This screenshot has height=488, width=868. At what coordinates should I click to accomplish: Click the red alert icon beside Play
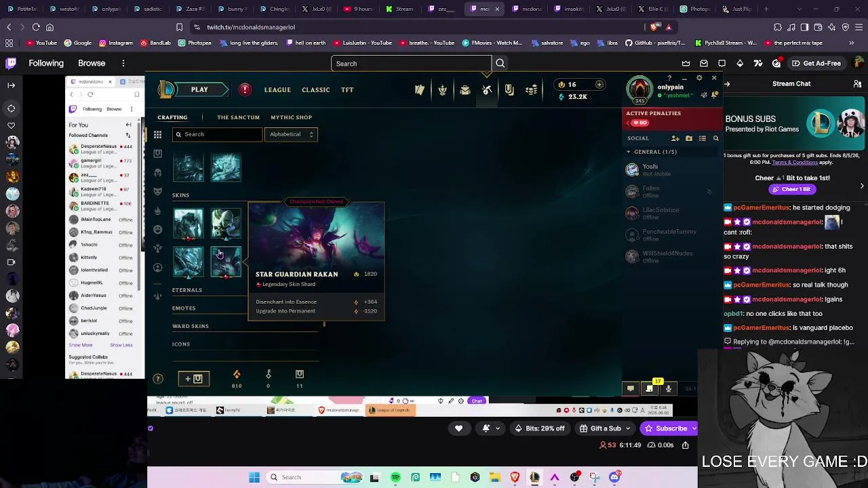(245, 89)
